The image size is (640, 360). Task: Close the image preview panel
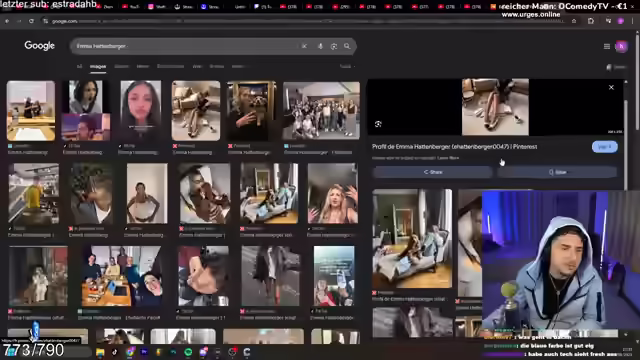611,87
